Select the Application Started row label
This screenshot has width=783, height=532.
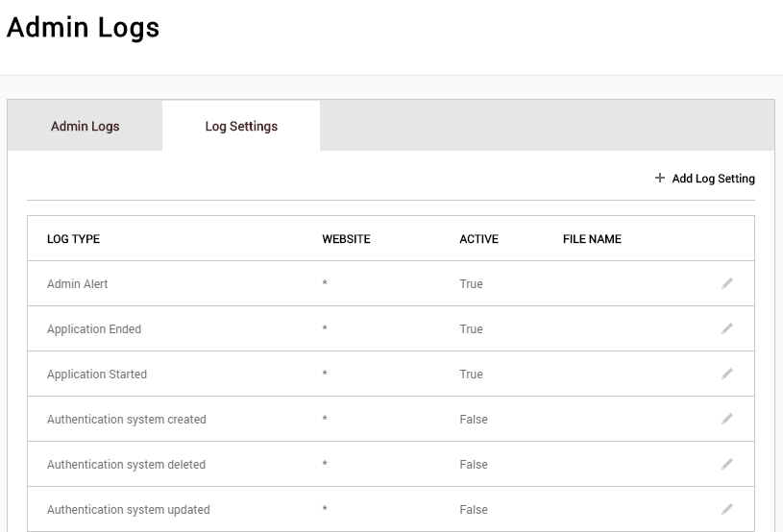click(97, 375)
